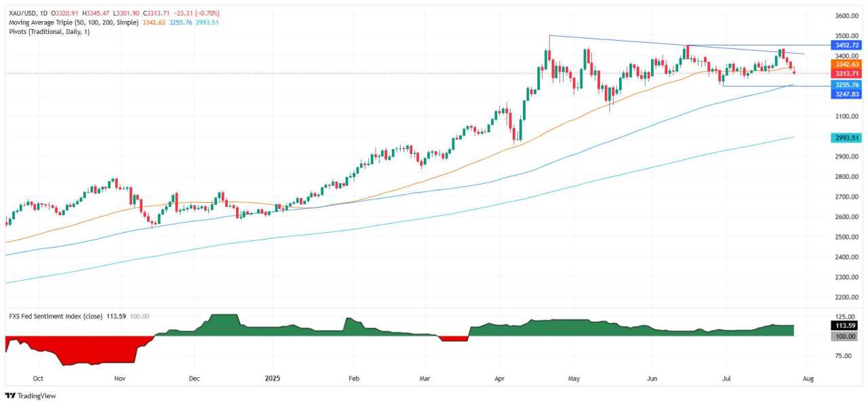868x405 pixels.
Task: Click the 3255.76 moving average label
Action: tap(846, 85)
